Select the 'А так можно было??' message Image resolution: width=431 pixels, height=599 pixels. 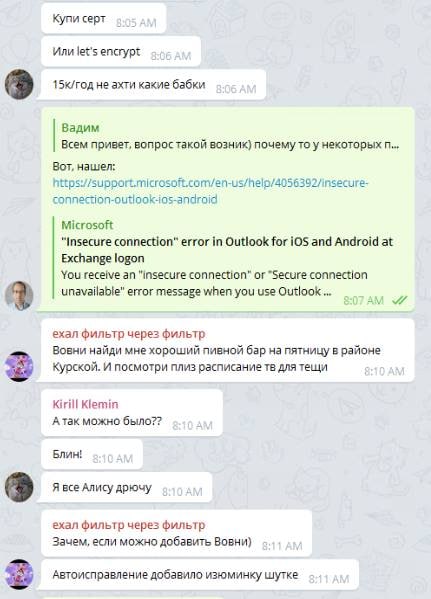coord(132,413)
